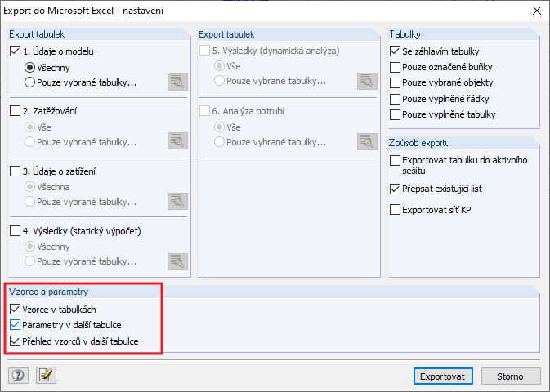The height and width of the screenshot is (392, 550).
Task: Enable 4. Výsledky (statický výpočet) checkbox
Action: (15, 231)
